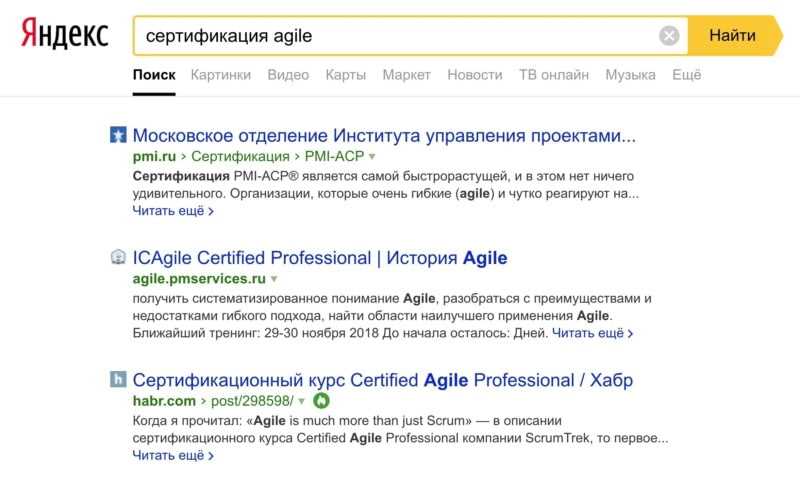Clear the search query with the X icon
Screen dimensions: 800x477
click(x=669, y=36)
